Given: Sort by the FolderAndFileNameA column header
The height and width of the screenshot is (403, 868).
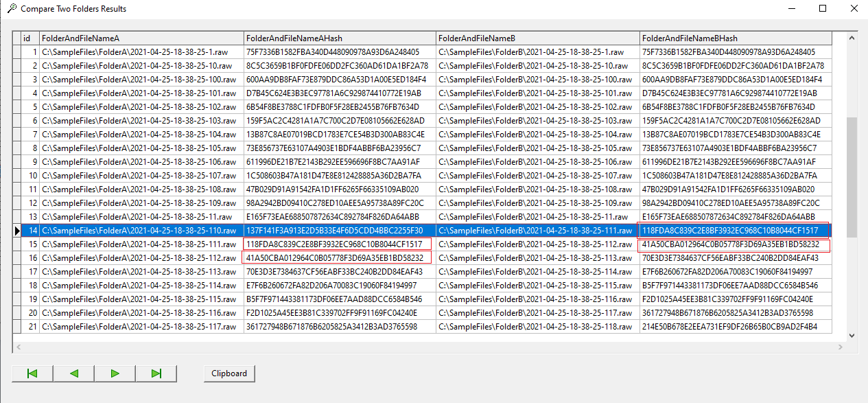Looking at the screenshot, I should pyautogui.click(x=141, y=38).
